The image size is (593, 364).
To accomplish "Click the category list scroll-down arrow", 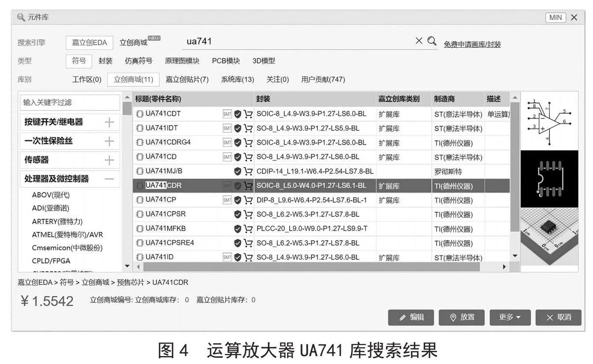I will (x=127, y=266).
